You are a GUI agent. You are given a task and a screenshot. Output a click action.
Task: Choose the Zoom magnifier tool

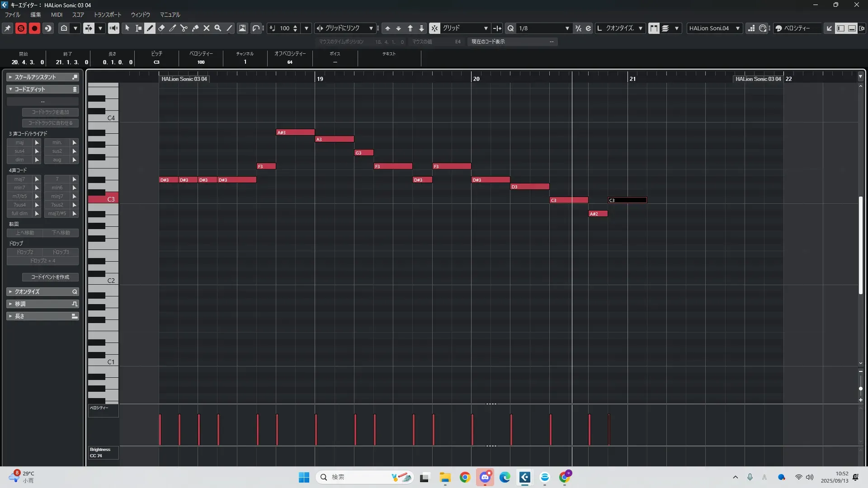218,28
